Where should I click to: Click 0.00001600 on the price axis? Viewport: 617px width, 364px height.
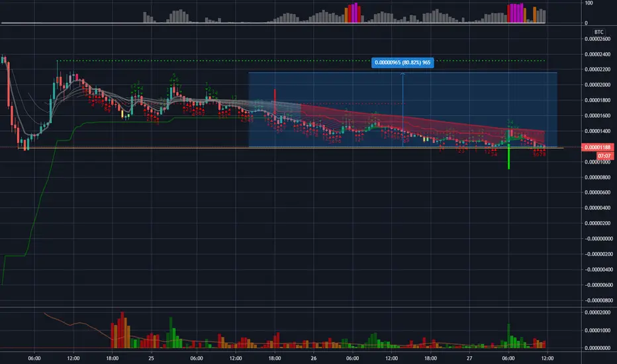597,116
